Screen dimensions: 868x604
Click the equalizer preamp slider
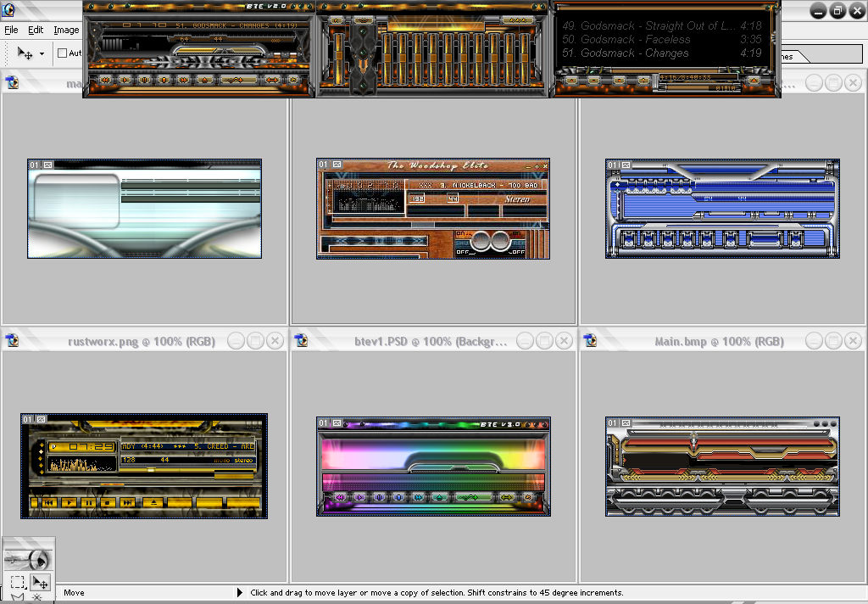[338, 59]
